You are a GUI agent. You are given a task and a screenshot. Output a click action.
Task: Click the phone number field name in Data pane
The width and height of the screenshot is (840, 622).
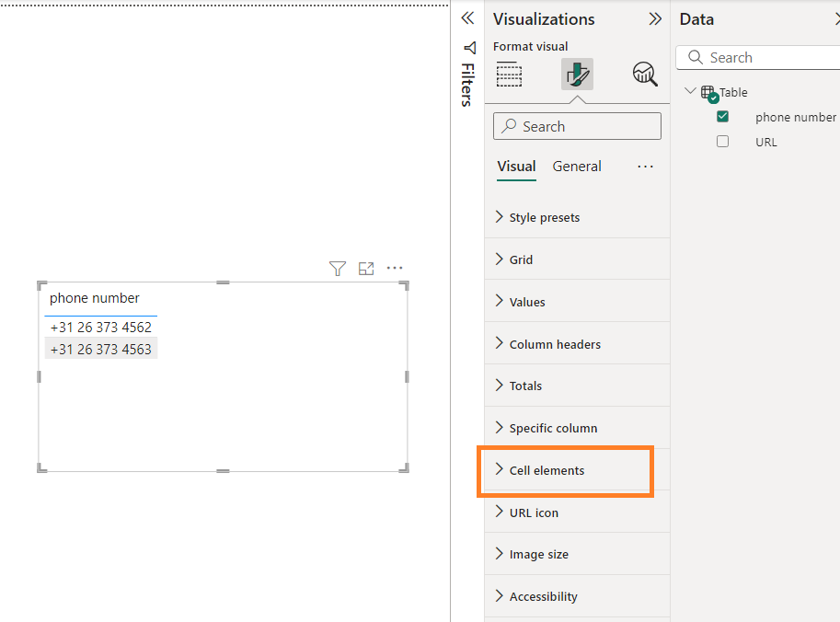click(x=796, y=118)
